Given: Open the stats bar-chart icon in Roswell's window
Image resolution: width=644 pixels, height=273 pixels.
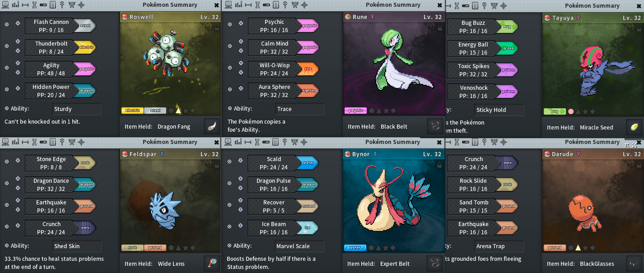Looking at the screenshot, I should click(x=15, y=5).
